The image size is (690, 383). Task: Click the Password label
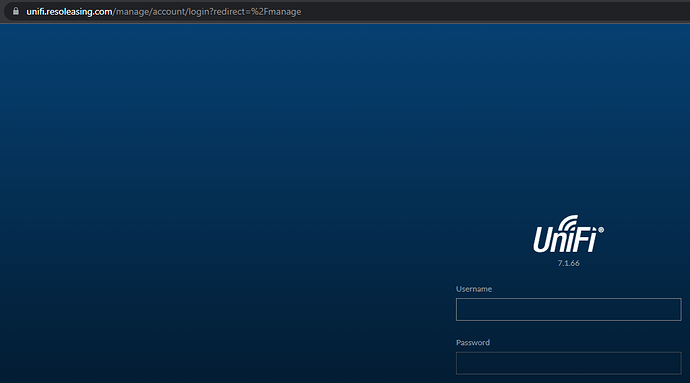coord(473,342)
